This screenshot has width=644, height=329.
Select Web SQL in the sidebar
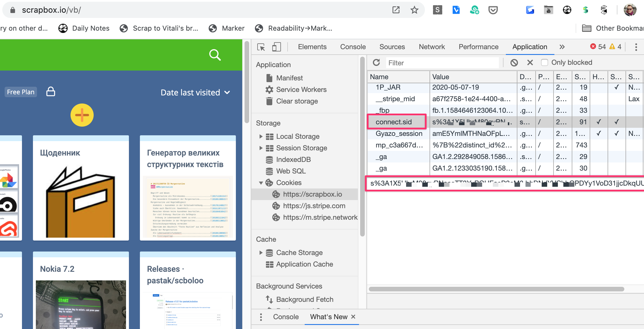point(291,171)
